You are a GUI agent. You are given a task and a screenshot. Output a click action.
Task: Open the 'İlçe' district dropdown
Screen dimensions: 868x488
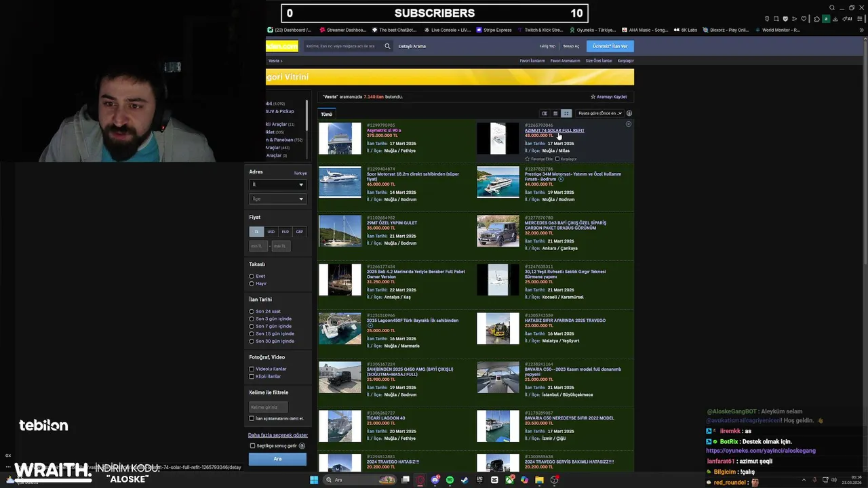tap(277, 199)
